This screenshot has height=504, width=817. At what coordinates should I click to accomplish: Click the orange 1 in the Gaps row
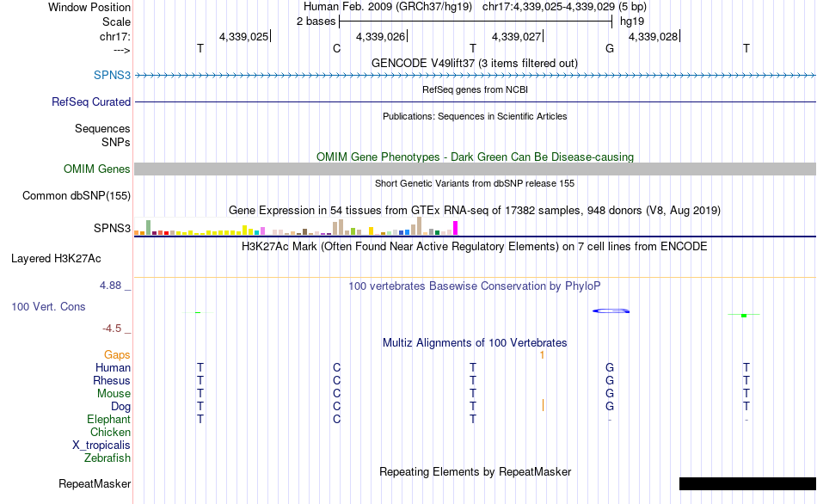tap(542, 355)
